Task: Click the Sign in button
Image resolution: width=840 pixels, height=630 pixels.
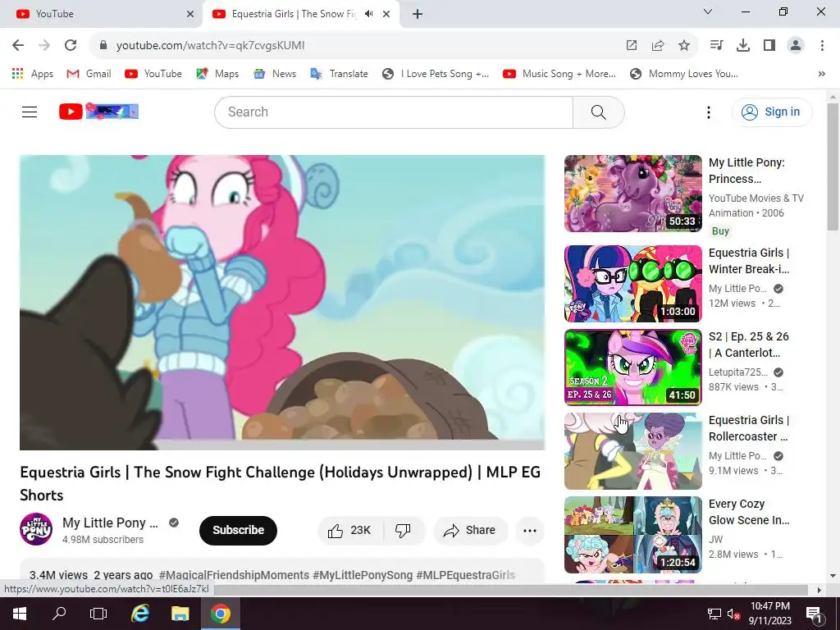Action: (771, 112)
